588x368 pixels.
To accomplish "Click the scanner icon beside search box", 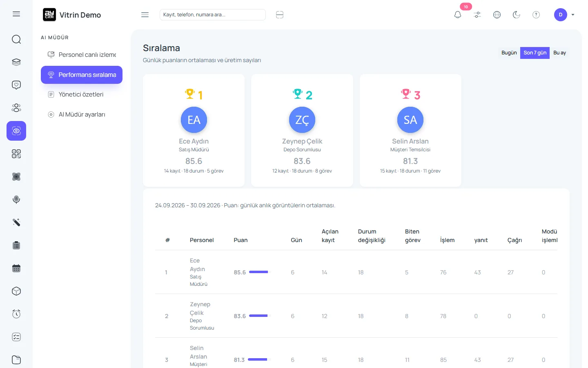I will (280, 15).
